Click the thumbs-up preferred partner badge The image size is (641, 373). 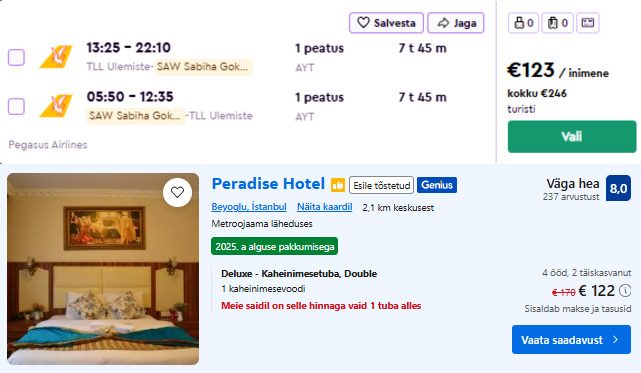tap(338, 185)
